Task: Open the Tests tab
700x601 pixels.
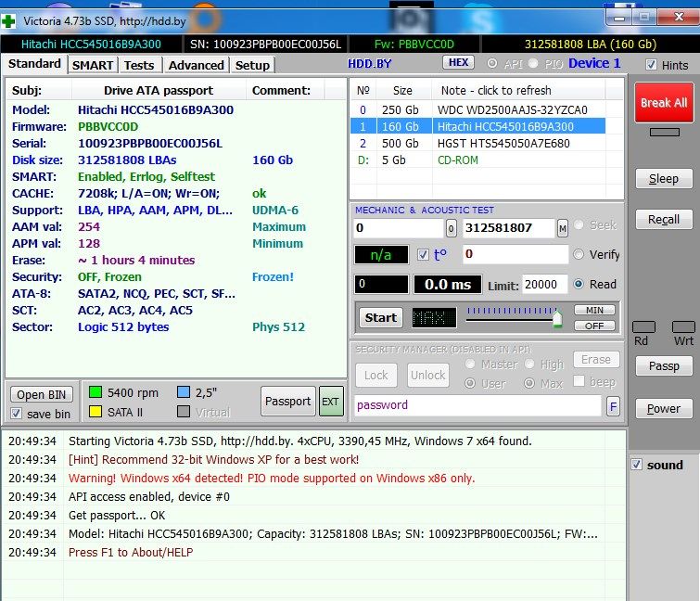Action: 139,65
